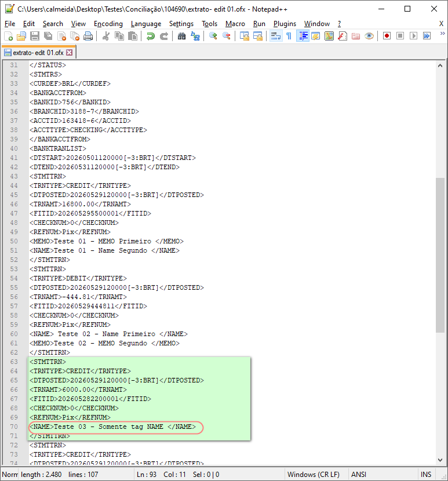
Task: Open the ? help menu
Action: (x=339, y=24)
